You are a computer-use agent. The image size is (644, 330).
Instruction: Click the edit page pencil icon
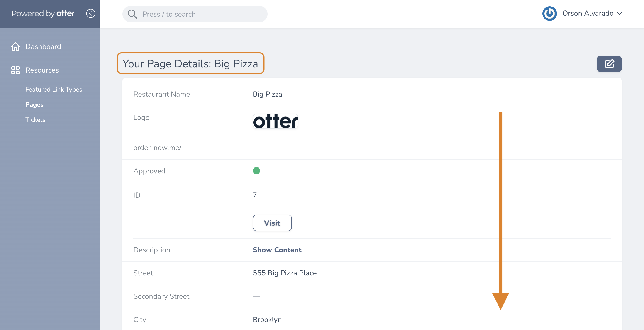tap(609, 64)
